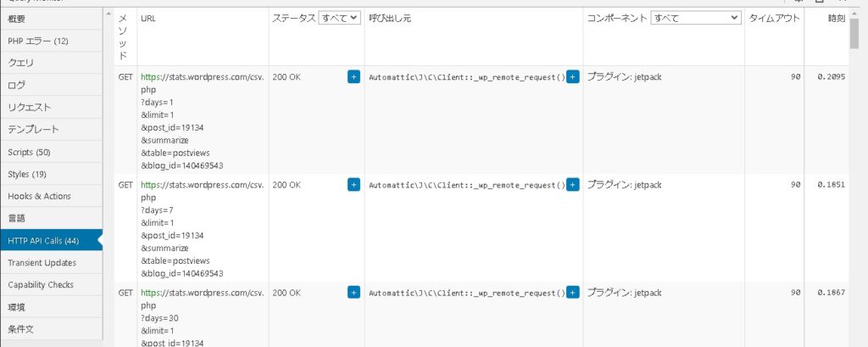The width and height of the screenshot is (868, 347).
Task: Open the コンポーネント filter dropdown
Action: click(695, 17)
